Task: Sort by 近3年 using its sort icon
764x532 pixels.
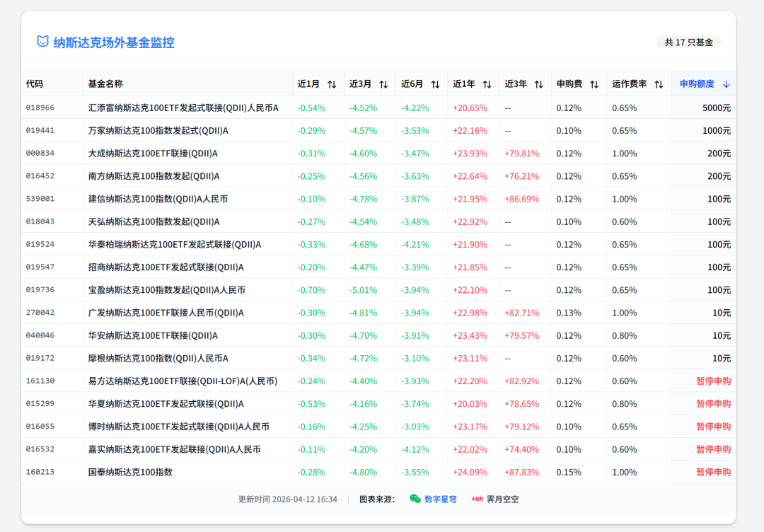Action: pos(538,84)
